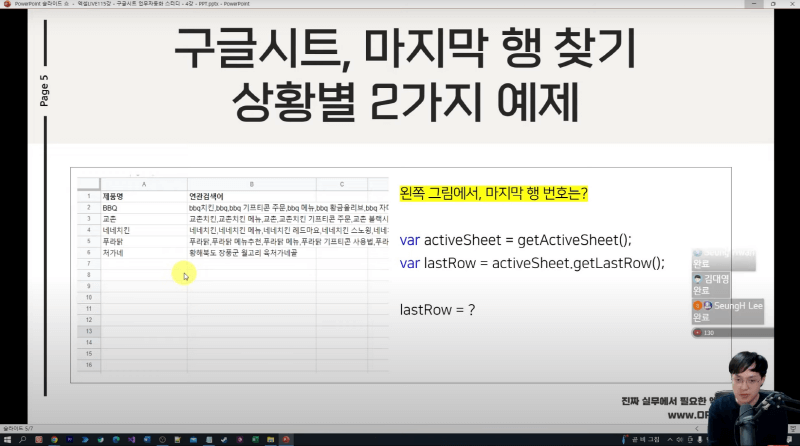Screen dimensions: 800x446
Task: Open the red square app on the taskbar
Action: tap(39, 439)
